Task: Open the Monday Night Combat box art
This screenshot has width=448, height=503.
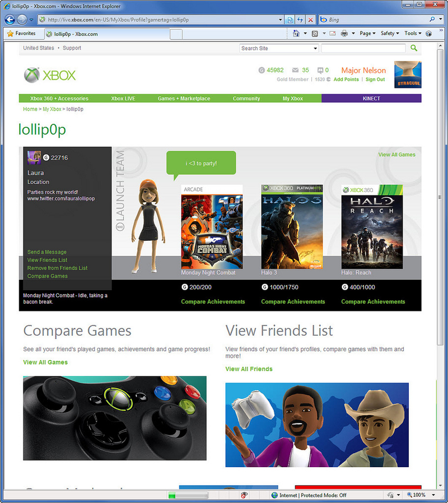Action: (212, 227)
